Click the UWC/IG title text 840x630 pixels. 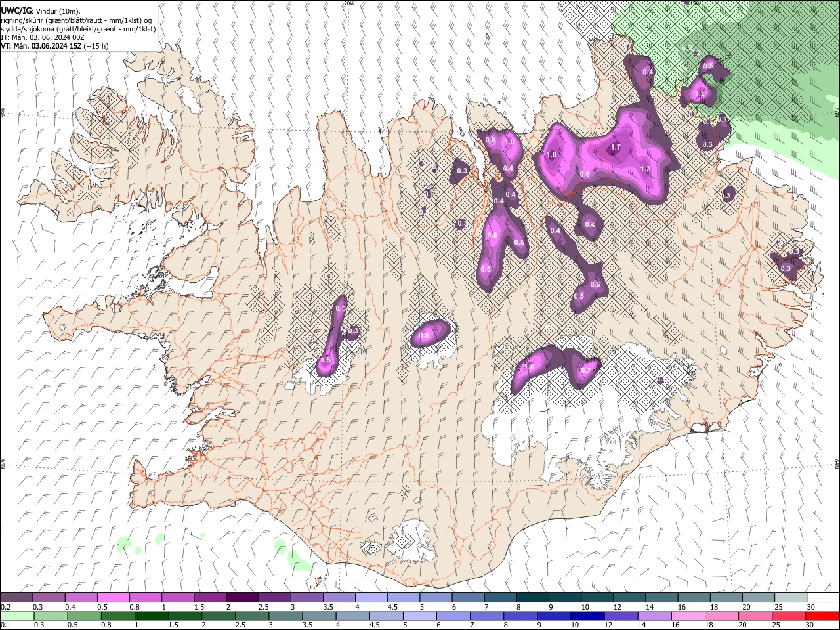16,10
